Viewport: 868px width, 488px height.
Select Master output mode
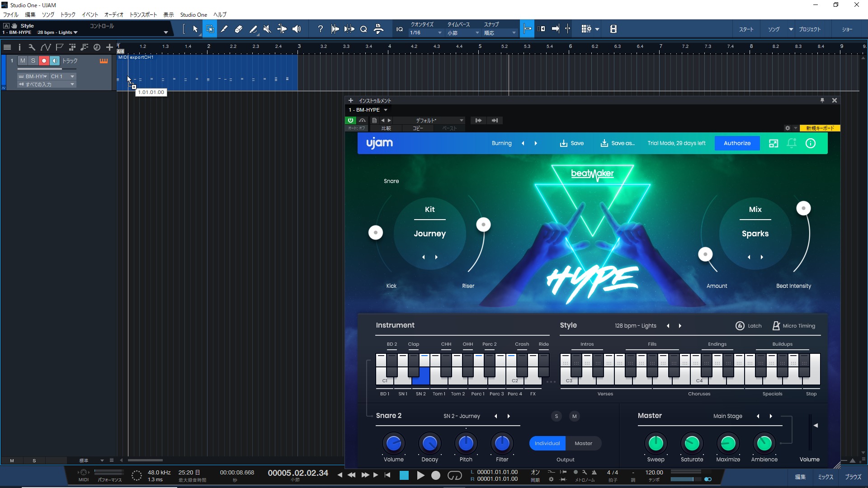pyautogui.click(x=584, y=443)
